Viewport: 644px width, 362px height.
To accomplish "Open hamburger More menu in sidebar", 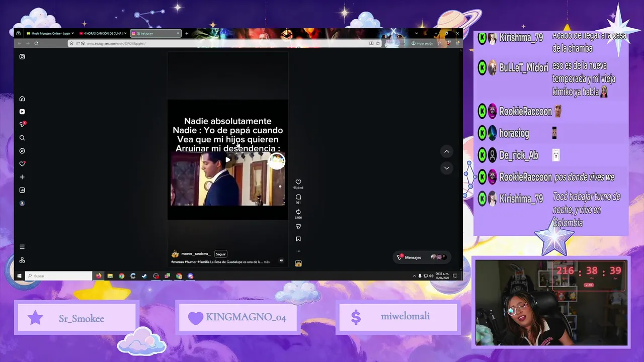I will click(x=22, y=247).
